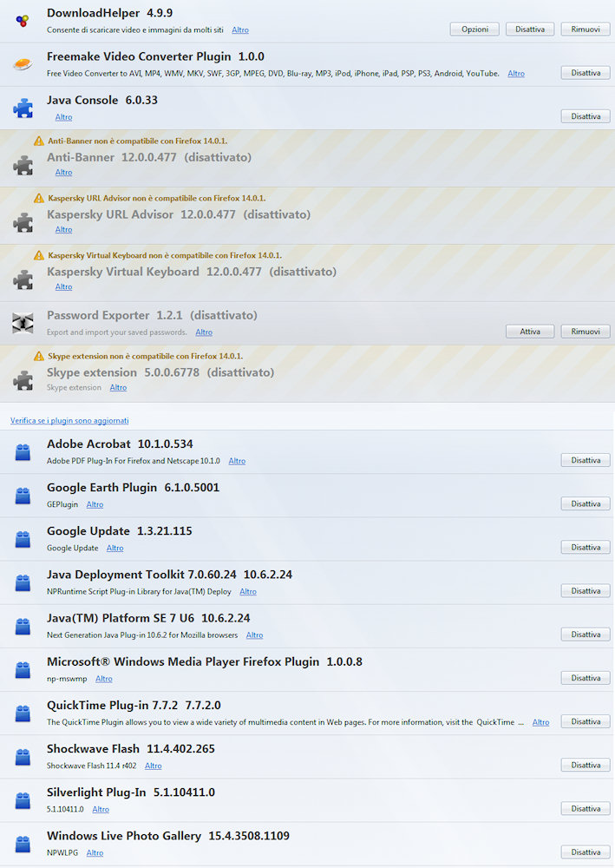Select 'Java Deployment Toolkit 7.0.60.24' title text

pos(141,575)
